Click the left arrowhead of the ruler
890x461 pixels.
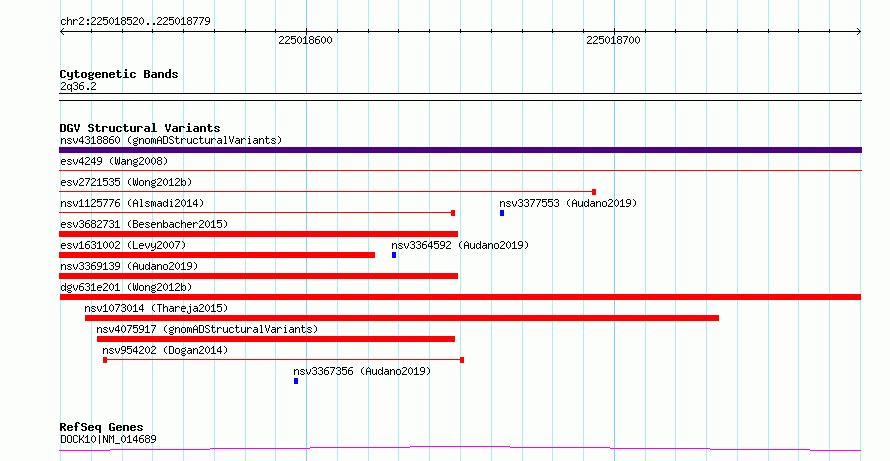[x=62, y=32]
